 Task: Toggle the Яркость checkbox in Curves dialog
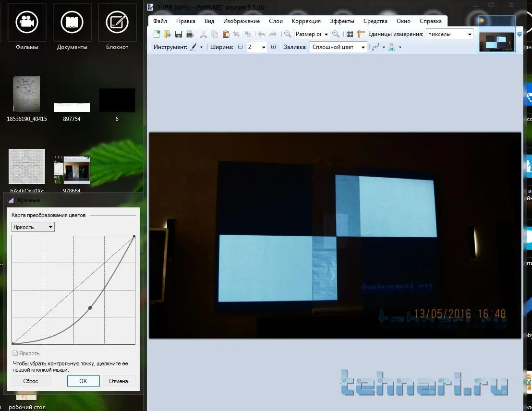tap(15, 353)
